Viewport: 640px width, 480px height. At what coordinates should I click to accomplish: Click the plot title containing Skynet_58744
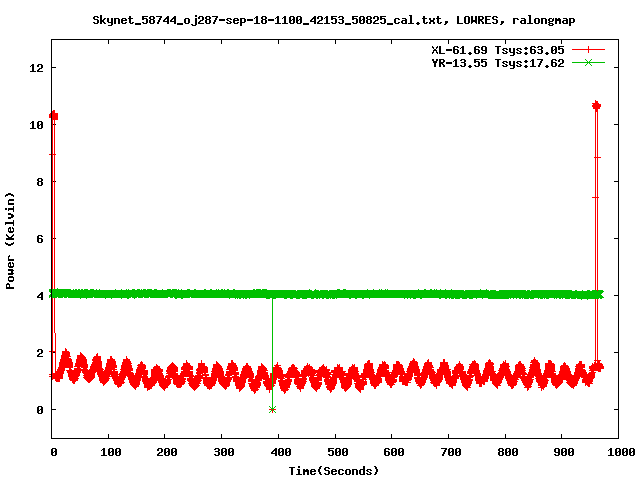pos(334,19)
